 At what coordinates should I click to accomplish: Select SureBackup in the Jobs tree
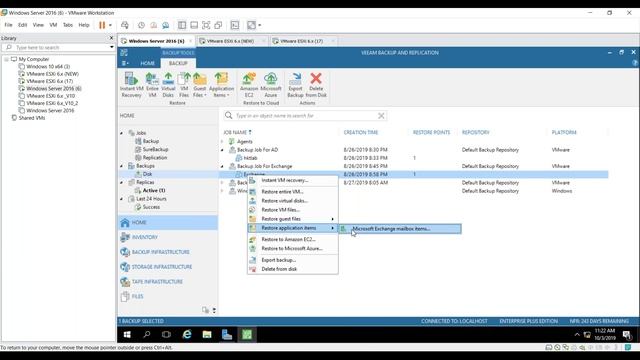pyautogui.click(x=155, y=149)
